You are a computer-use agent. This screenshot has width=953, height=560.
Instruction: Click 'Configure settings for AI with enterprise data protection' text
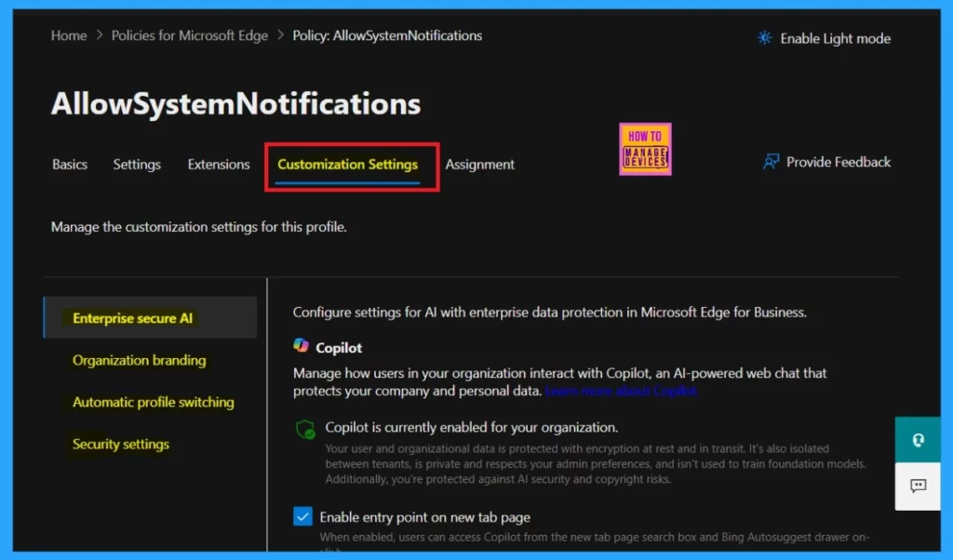point(549,313)
